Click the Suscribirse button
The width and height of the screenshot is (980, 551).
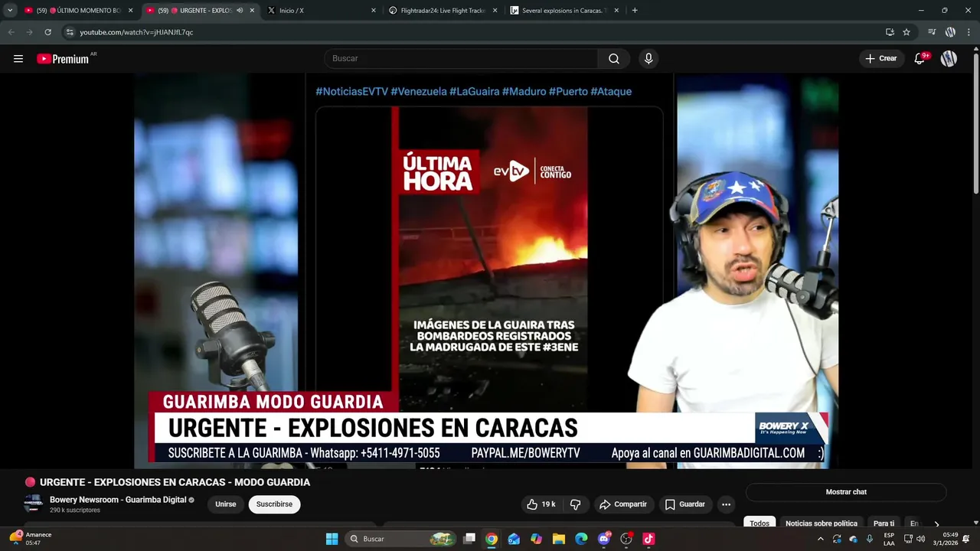(x=274, y=504)
